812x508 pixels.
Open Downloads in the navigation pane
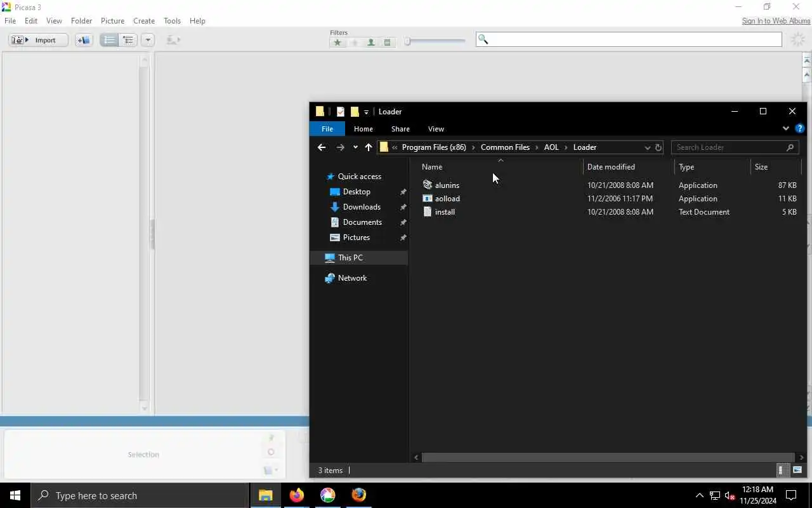362,207
